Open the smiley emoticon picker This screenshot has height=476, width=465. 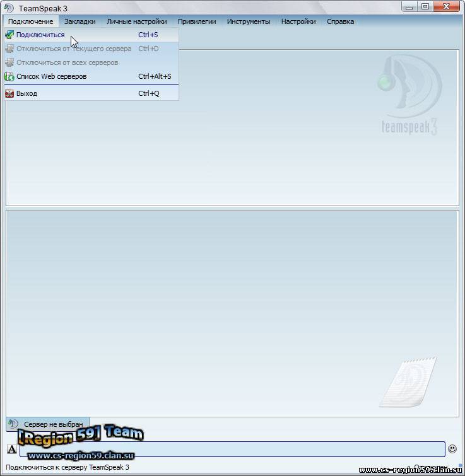[452, 449]
